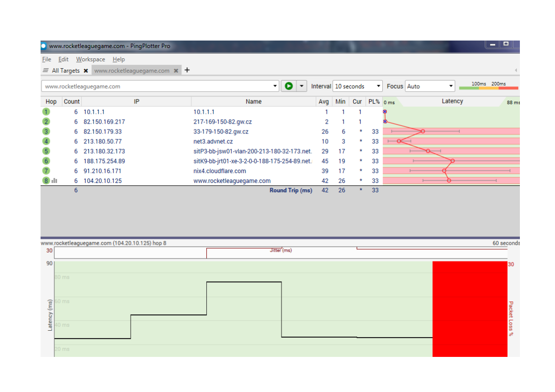Start tracing with the green play button

click(289, 86)
